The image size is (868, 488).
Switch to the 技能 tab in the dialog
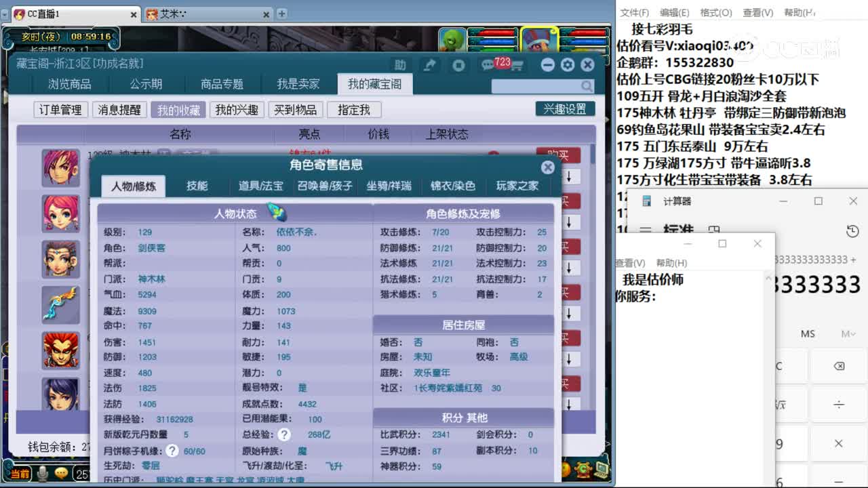point(197,186)
